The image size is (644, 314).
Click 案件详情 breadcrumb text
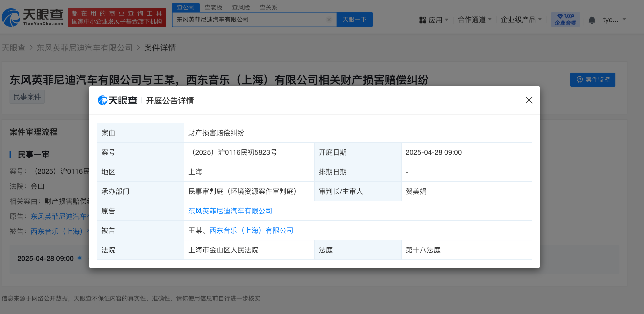160,48
